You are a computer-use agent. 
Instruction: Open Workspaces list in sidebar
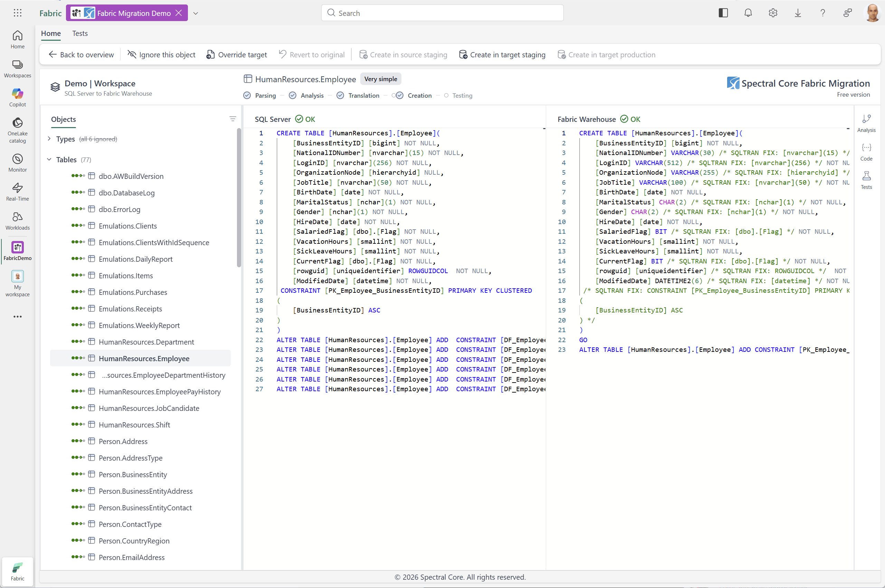click(x=18, y=69)
